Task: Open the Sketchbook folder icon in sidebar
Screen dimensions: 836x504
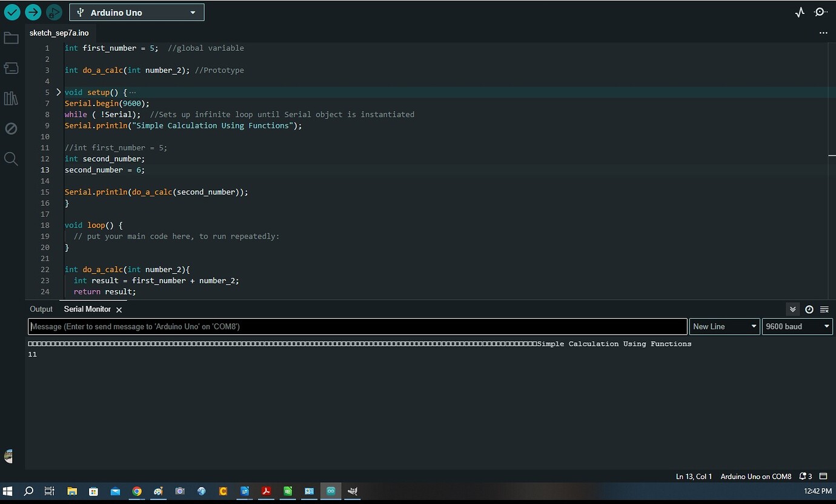Action: pyautogui.click(x=12, y=38)
